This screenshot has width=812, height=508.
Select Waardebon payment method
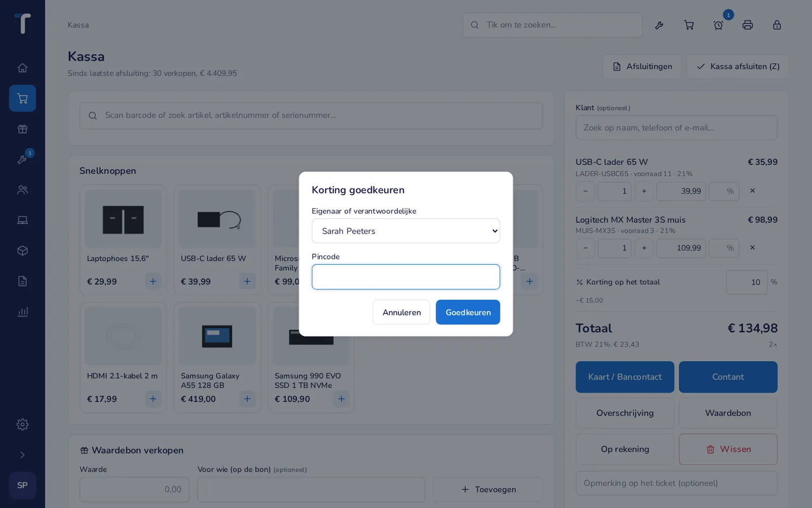(728, 413)
